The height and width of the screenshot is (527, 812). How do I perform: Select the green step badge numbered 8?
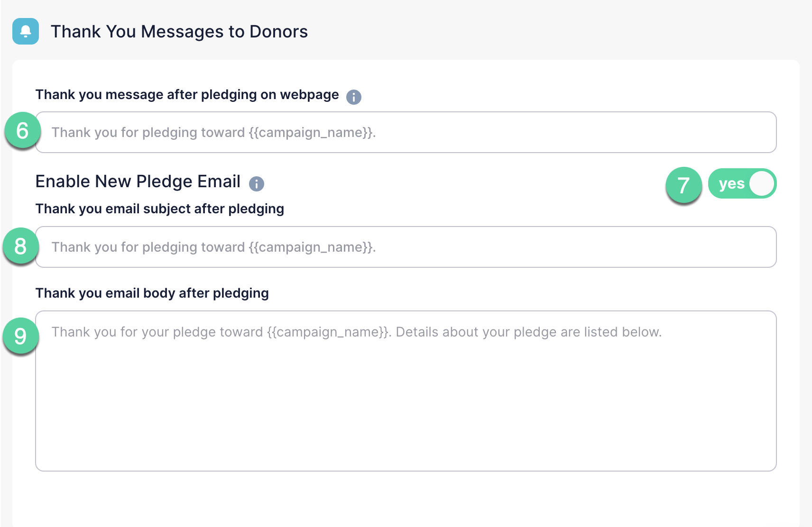click(x=21, y=246)
